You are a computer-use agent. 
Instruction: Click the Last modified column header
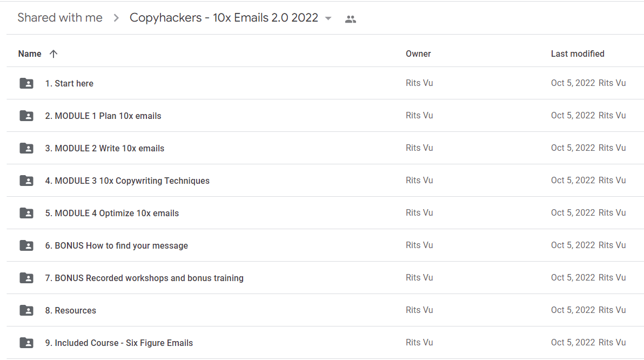coord(578,54)
